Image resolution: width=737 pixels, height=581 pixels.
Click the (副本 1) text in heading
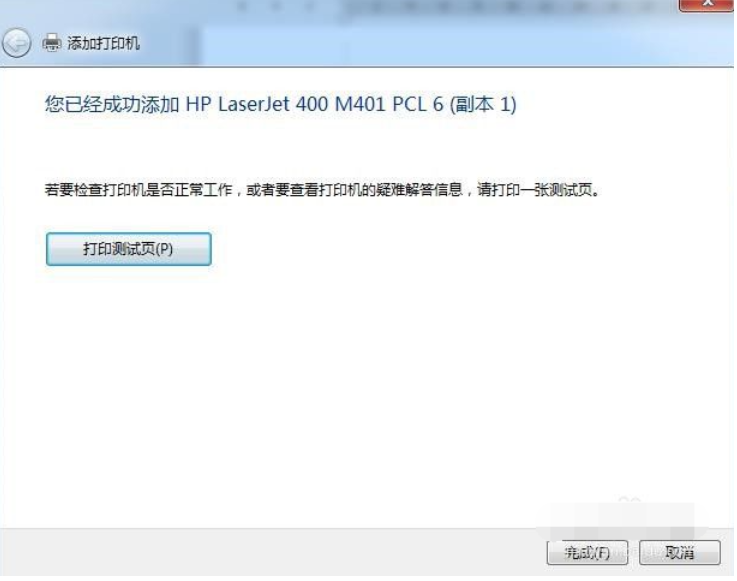pos(483,104)
